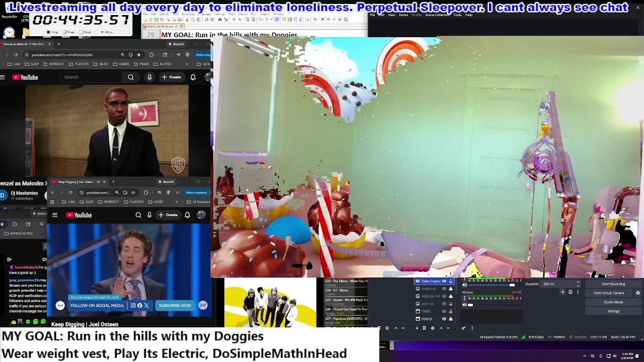Toggle visibility of HARD HR source
Screen dimensions: 644x362
point(444,289)
